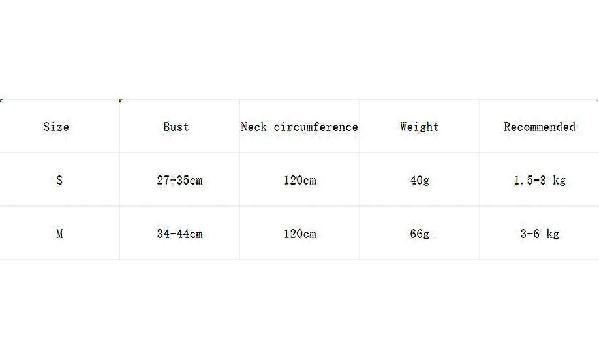Click the blank area below the M row
599x364 pixels.
tap(299, 307)
